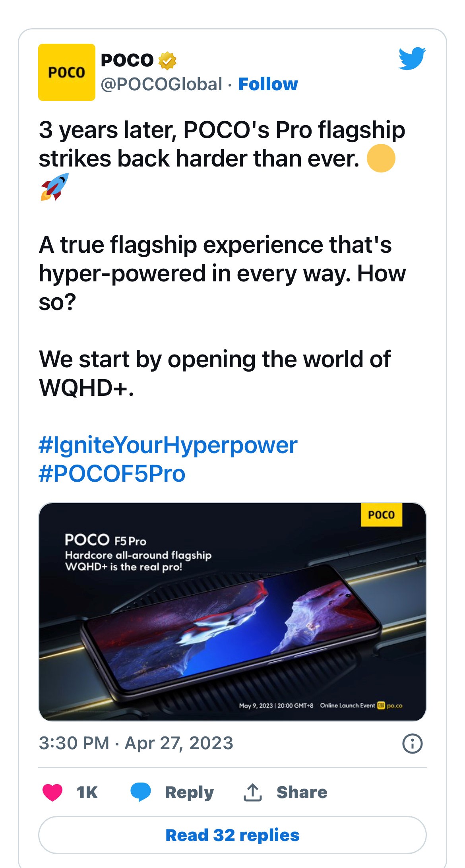
Task: Click the @POCOGlobal handle
Action: (161, 84)
